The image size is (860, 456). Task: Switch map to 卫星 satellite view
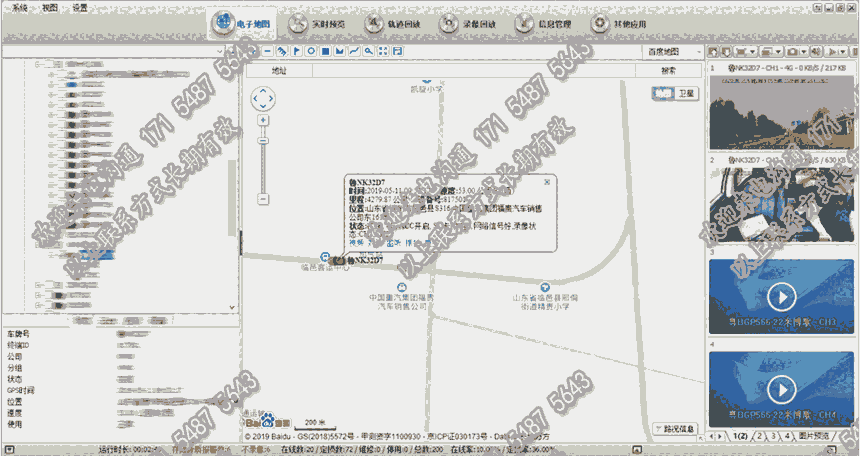coord(686,93)
